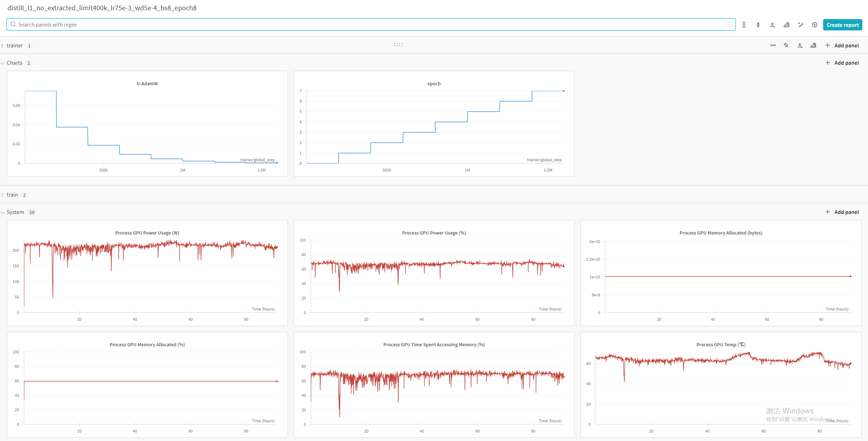
Task: Click trainer/global_step axis label in lr-AdamW chart
Action: click(x=258, y=160)
